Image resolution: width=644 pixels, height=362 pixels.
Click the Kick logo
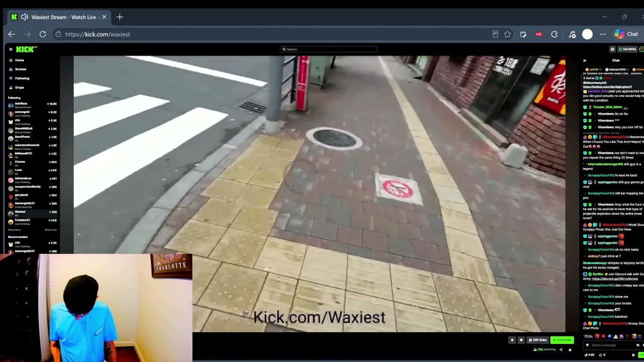point(26,49)
